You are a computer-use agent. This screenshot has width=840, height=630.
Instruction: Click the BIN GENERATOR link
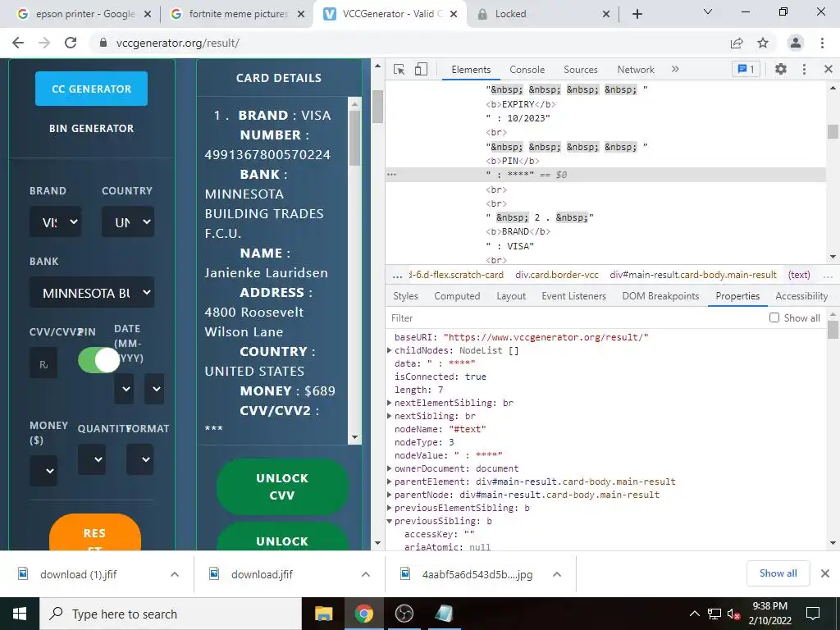point(92,128)
